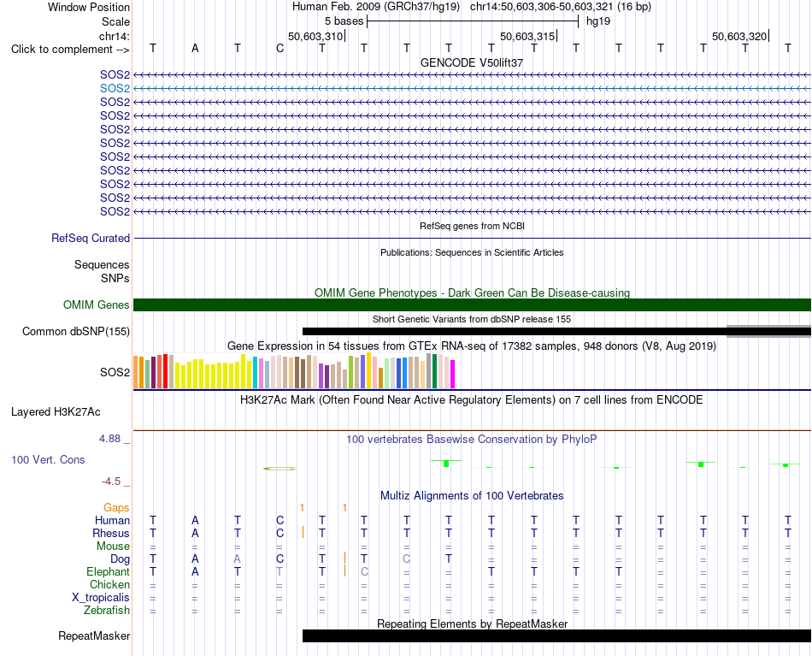Click the dark green OMIM Genes bar

point(472,304)
